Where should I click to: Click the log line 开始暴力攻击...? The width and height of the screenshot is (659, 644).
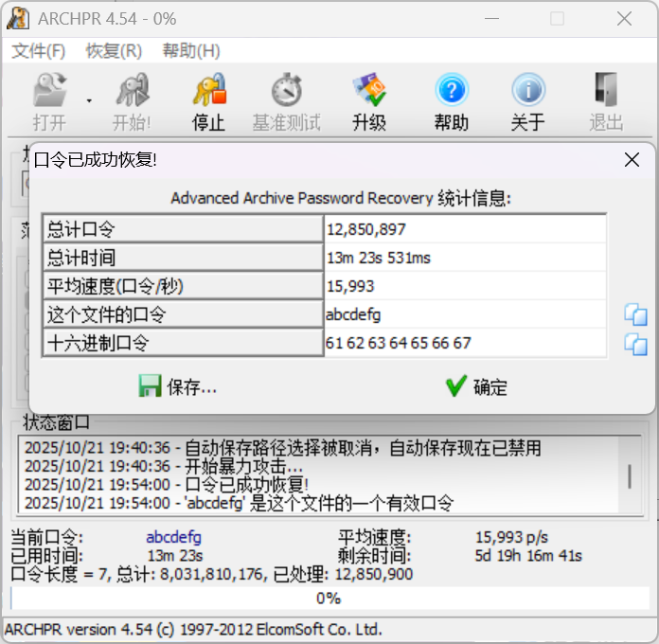coord(164,466)
